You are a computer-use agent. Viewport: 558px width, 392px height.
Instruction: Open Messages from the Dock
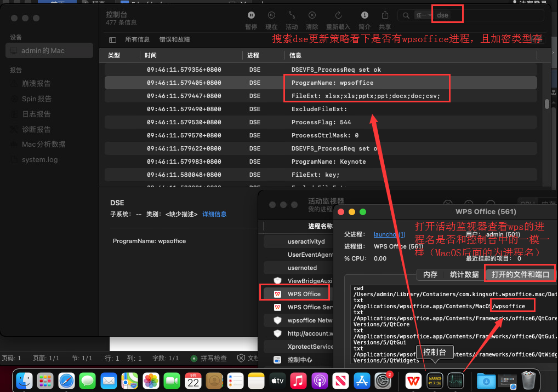coord(88,381)
